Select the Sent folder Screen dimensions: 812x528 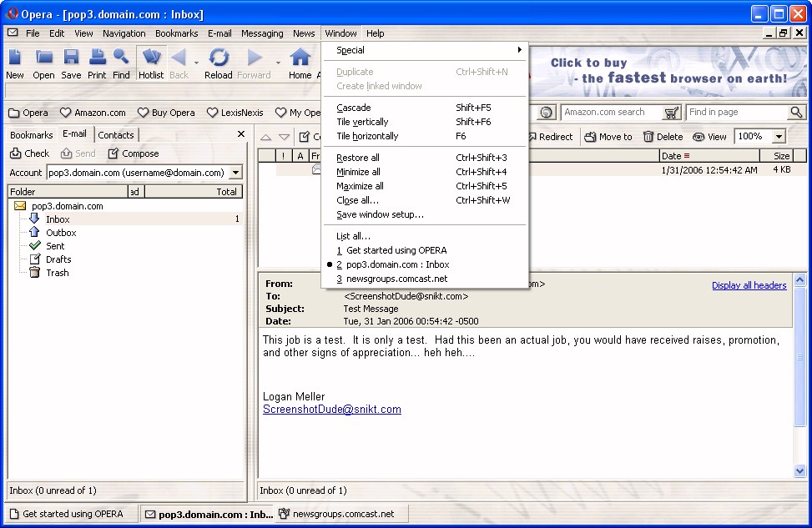click(x=55, y=246)
